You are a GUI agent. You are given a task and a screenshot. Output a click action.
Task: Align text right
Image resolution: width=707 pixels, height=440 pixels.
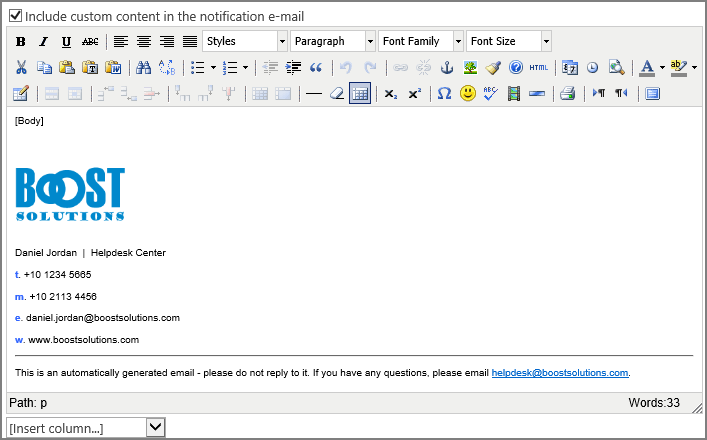pyautogui.click(x=167, y=41)
